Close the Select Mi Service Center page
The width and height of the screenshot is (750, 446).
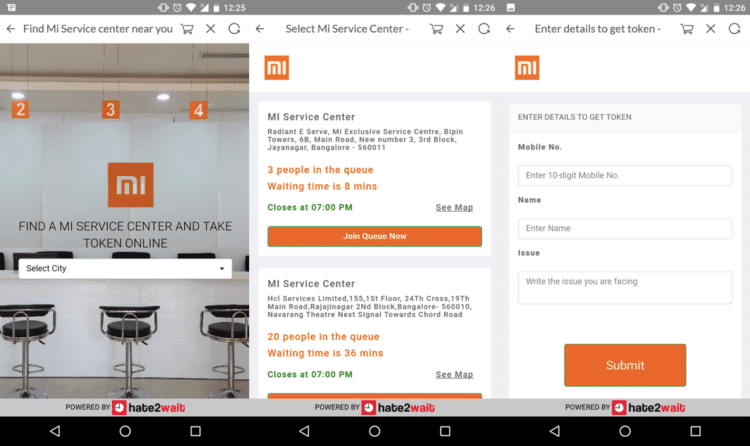tap(460, 29)
